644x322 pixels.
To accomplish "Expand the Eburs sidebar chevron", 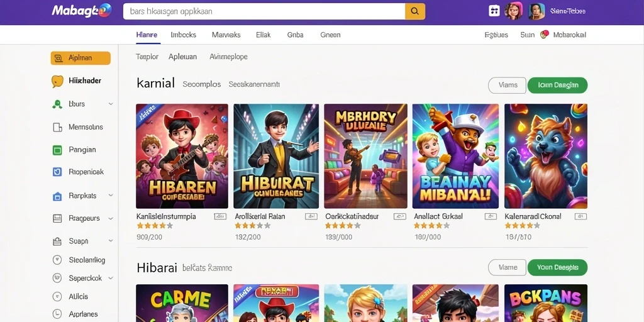I will click(111, 104).
